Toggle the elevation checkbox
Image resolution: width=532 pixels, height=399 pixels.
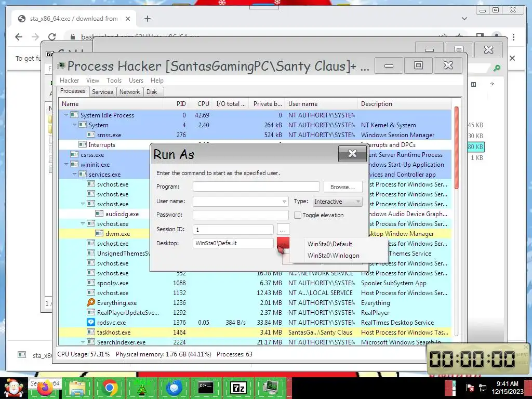[x=298, y=215]
